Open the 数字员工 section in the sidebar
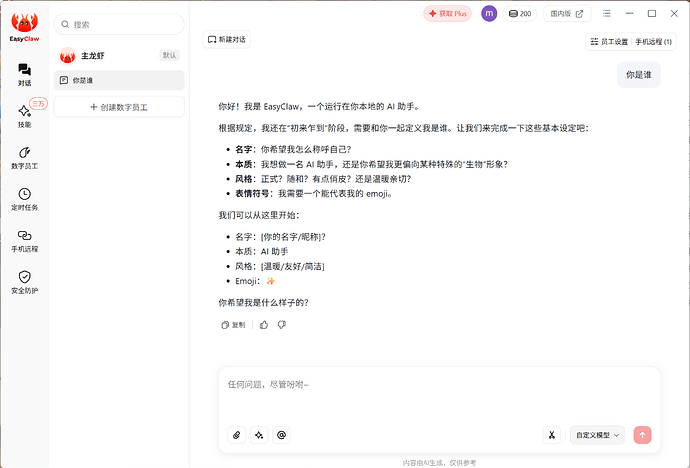 (x=24, y=158)
